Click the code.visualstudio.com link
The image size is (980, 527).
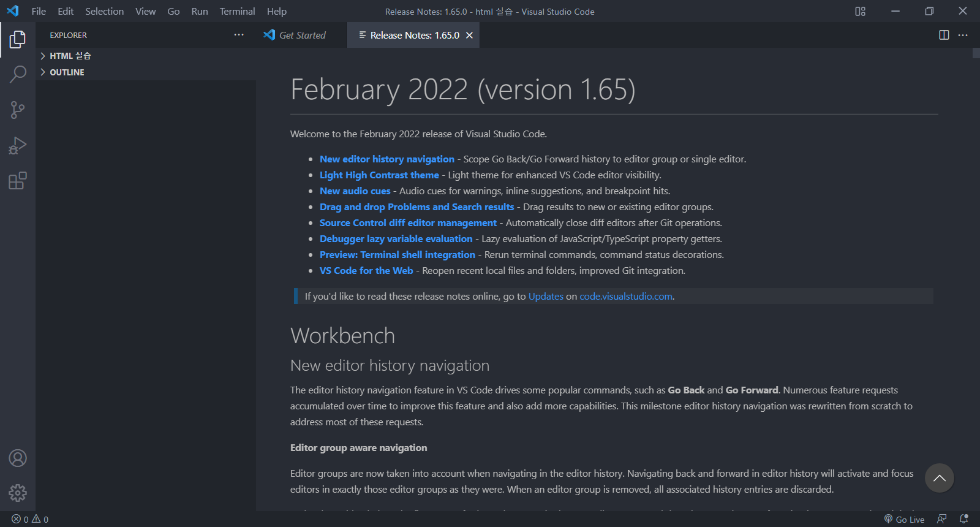[626, 296]
